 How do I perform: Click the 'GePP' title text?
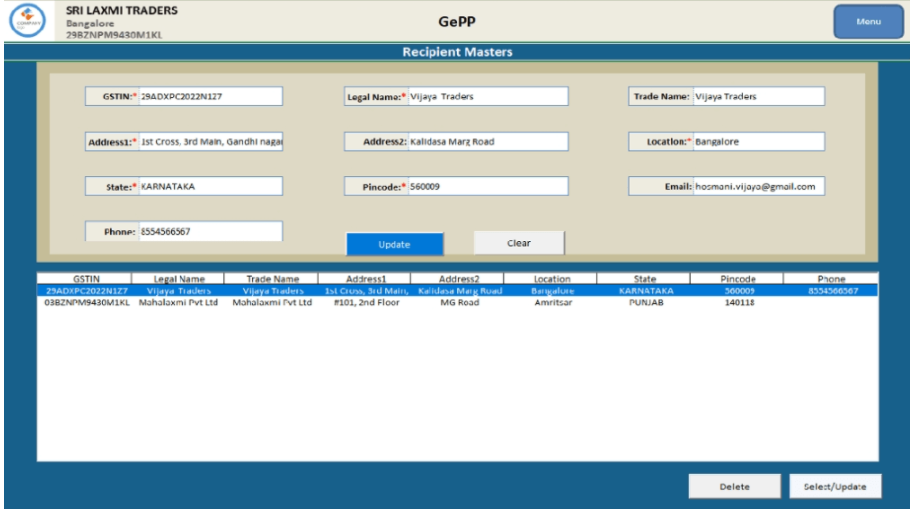coord(457,22)
